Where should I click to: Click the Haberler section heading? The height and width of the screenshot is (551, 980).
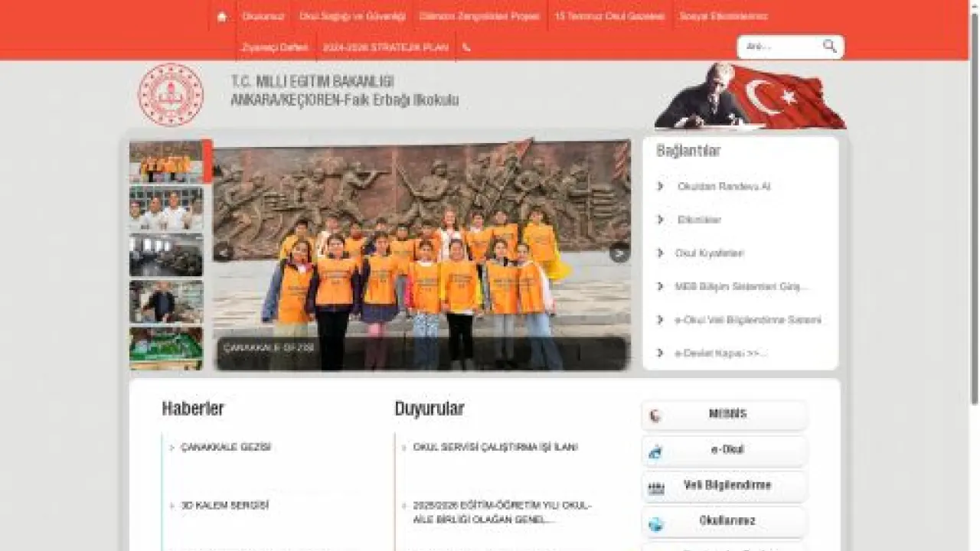pyautogui.click(x=193, y=409)
